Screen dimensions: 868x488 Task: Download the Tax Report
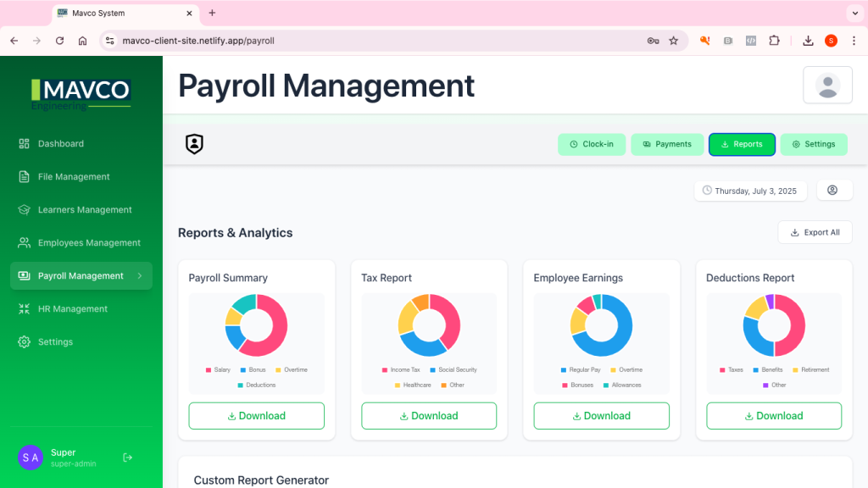point(429,416)
